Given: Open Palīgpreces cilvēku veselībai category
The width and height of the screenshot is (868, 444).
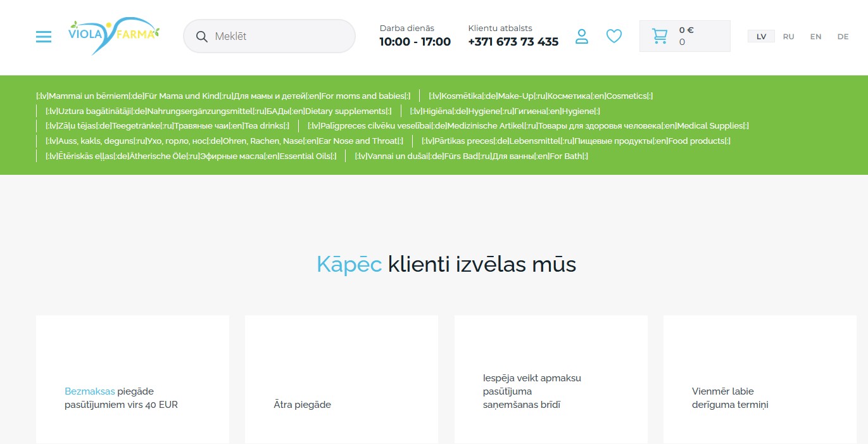Looking at the screenshot, I should tap(528, 126).
